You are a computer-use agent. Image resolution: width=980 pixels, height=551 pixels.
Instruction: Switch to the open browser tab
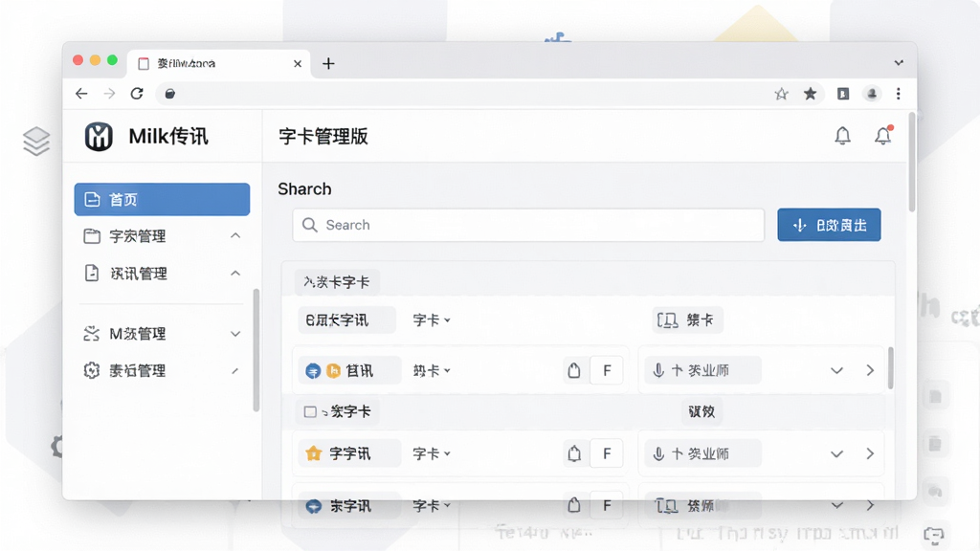[219, 63]
